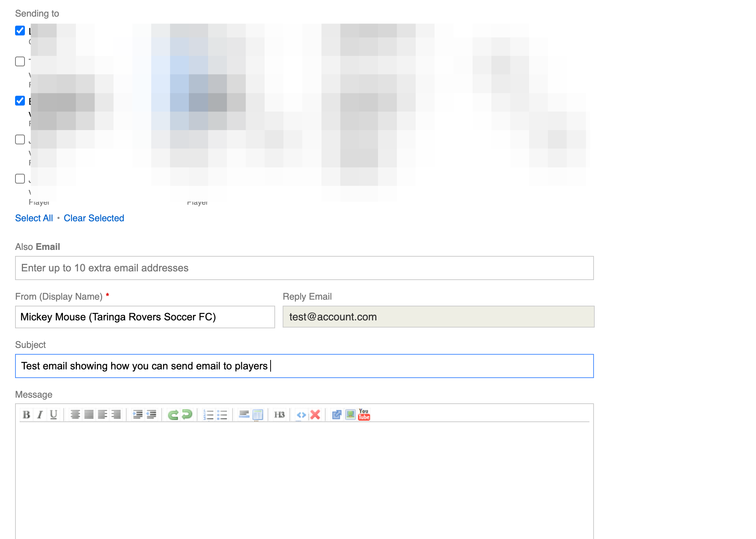Click the second green redo arrow icon
The image size is (756, 539).
click(x=187, y=415)
